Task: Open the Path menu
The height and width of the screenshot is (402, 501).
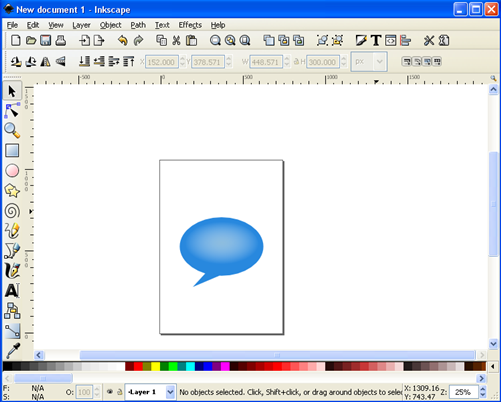Action: (138, 25)
